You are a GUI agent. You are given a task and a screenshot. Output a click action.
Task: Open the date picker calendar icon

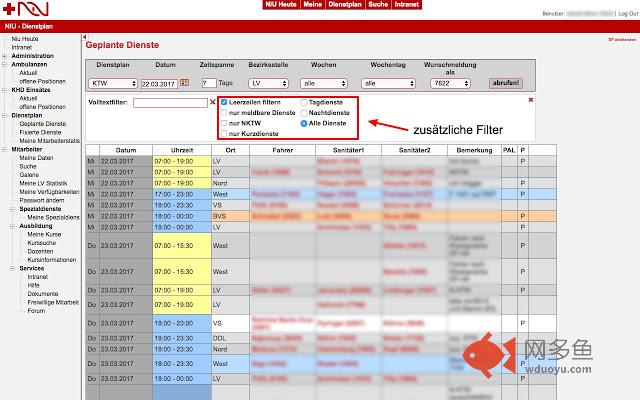click(184, 83)
